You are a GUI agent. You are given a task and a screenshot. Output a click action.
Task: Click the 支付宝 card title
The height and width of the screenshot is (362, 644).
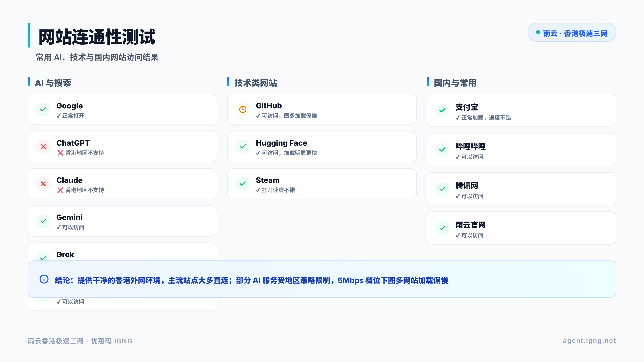coord(467,107)
